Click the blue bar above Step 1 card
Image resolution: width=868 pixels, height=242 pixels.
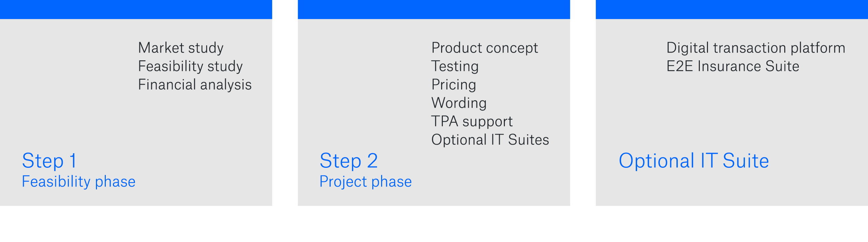[136, 9]
